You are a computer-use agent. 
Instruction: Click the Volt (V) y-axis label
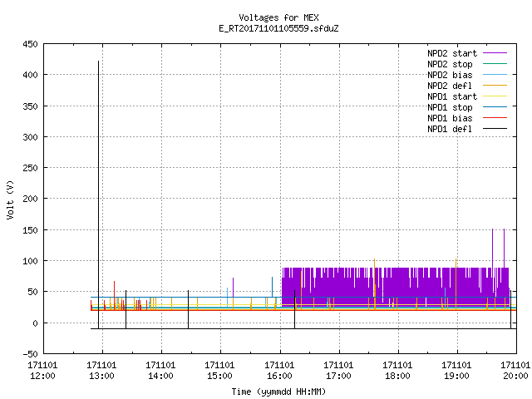tap(10, 200)
